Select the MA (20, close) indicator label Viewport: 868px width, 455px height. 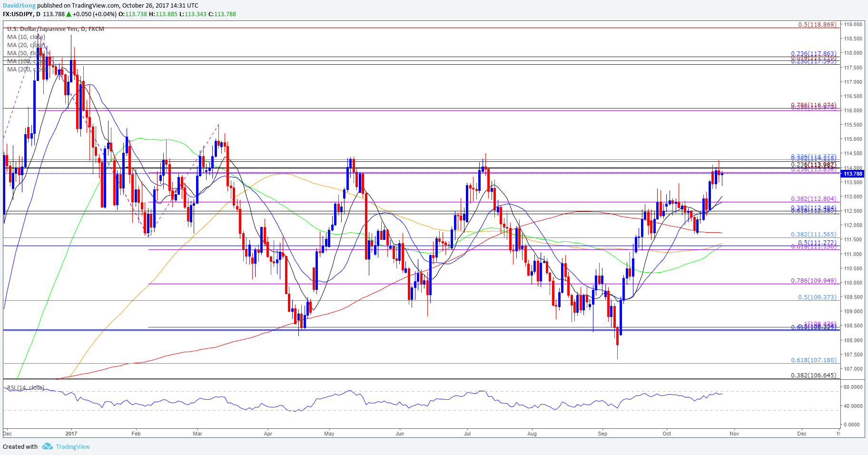pos(26,45)
